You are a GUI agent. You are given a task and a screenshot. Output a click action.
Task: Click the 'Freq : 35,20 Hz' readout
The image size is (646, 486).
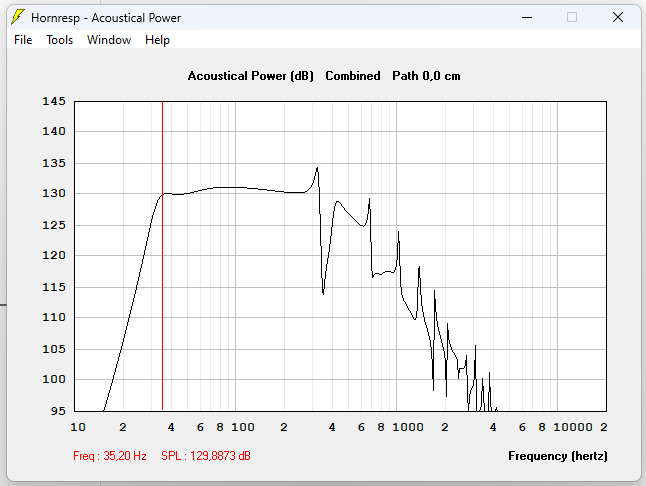pyautogui.click(x=110, y=456)
